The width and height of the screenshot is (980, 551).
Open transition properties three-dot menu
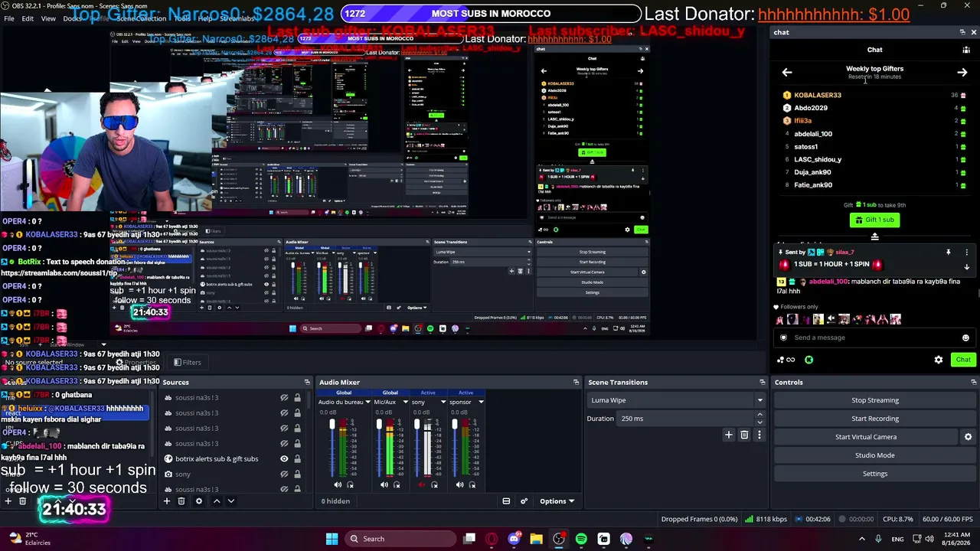coord(759,435)
